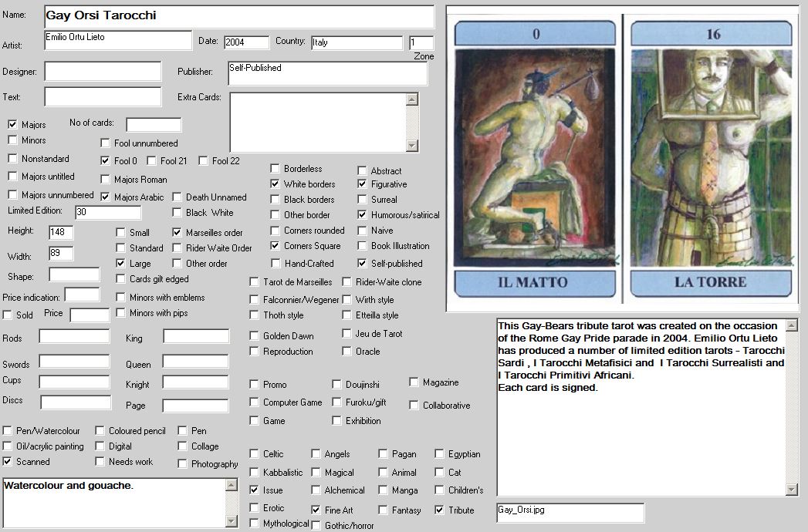Check the Erotic theme checkbox
The height and width of the screenshot is (532, 808).
(255, 508)
